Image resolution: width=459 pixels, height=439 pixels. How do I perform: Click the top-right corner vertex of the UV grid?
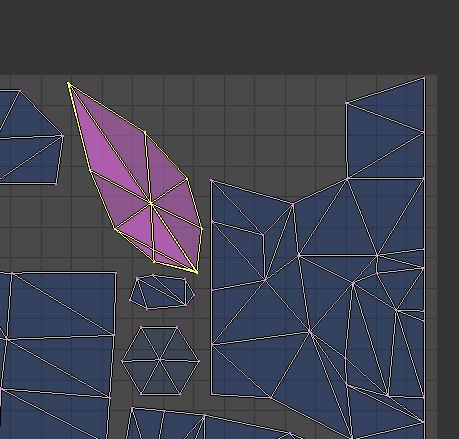(x=424, y=78)
